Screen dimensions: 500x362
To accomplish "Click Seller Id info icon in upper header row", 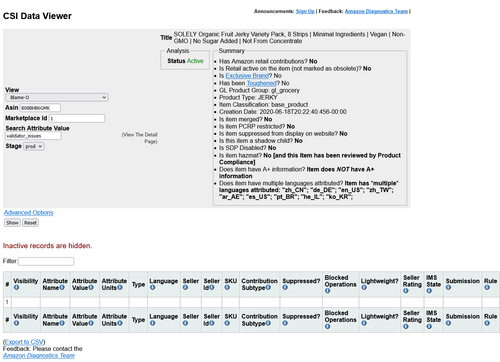I will 212,288.
